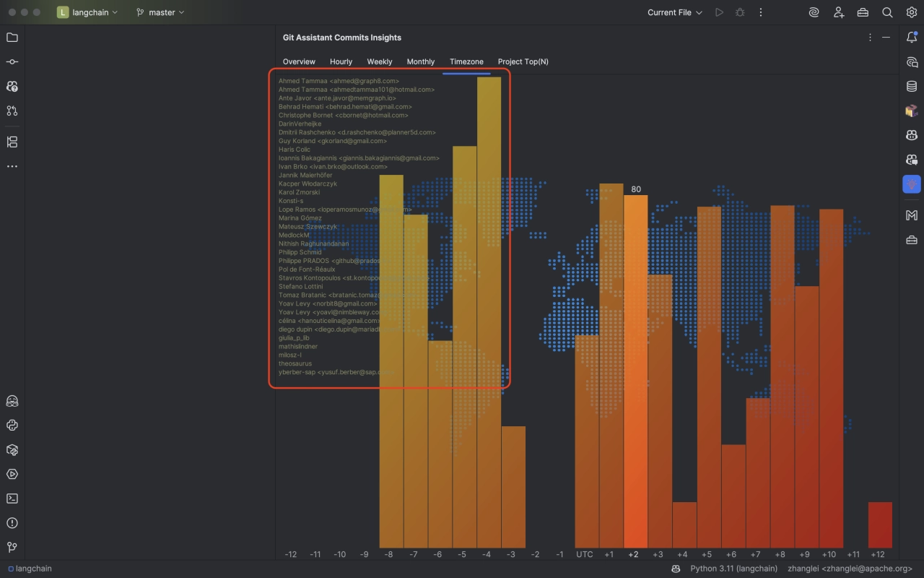Viewport: 924px width, 578px height.
Task: Open the Notifications bell panel
Action: [x=912, y=38]
